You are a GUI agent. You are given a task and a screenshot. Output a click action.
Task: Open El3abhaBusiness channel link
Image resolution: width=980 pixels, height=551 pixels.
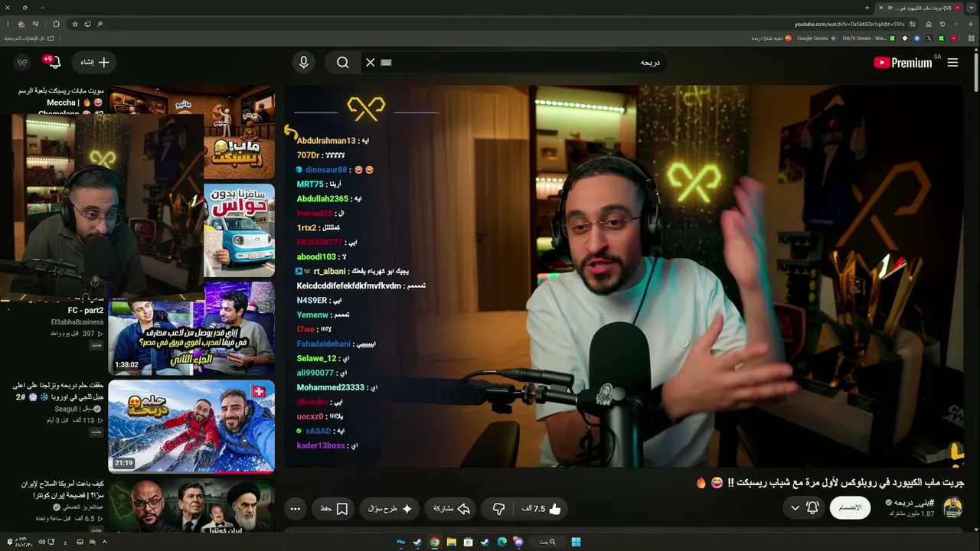[x=77, y=322]
